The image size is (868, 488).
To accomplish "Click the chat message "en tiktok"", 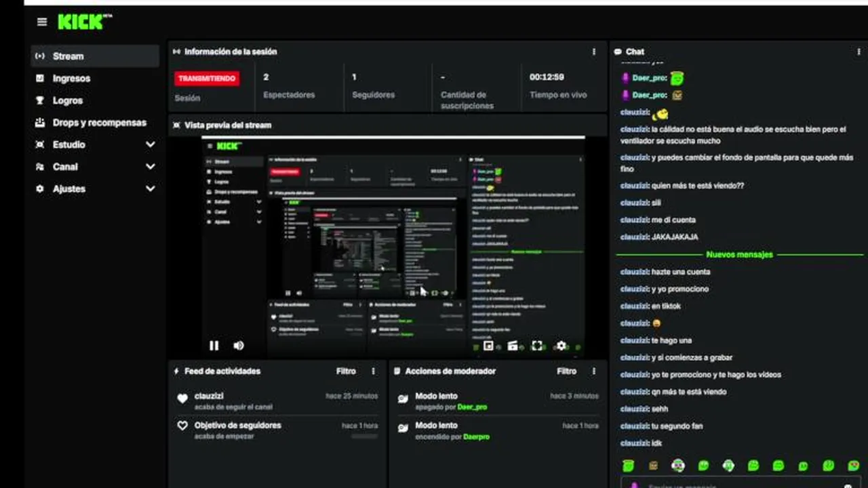I will (x=666, y=306).
